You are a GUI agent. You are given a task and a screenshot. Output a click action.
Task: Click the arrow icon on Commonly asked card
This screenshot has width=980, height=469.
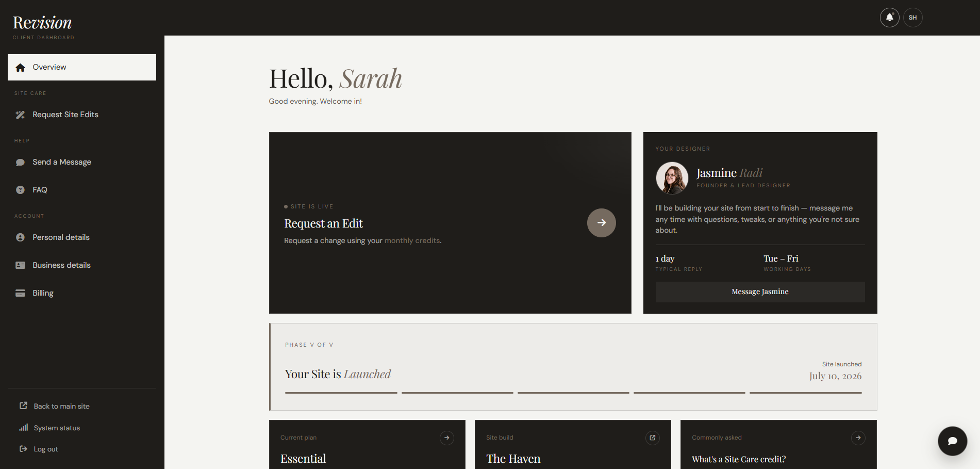858,438
